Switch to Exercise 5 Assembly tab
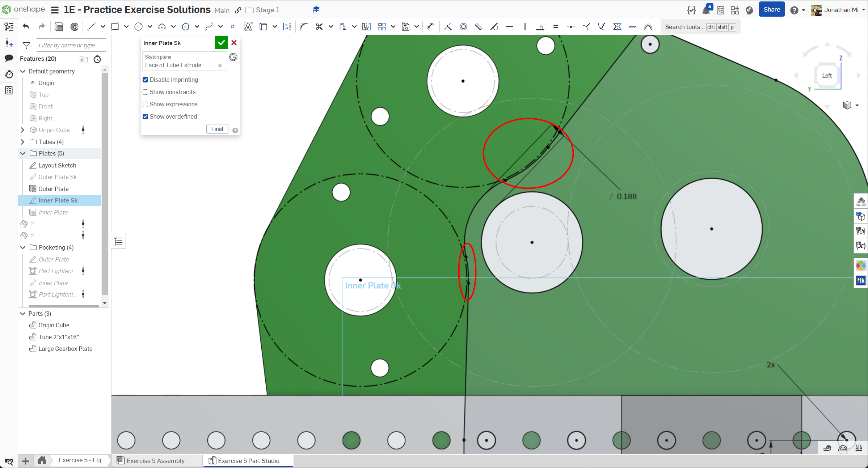 156,460
